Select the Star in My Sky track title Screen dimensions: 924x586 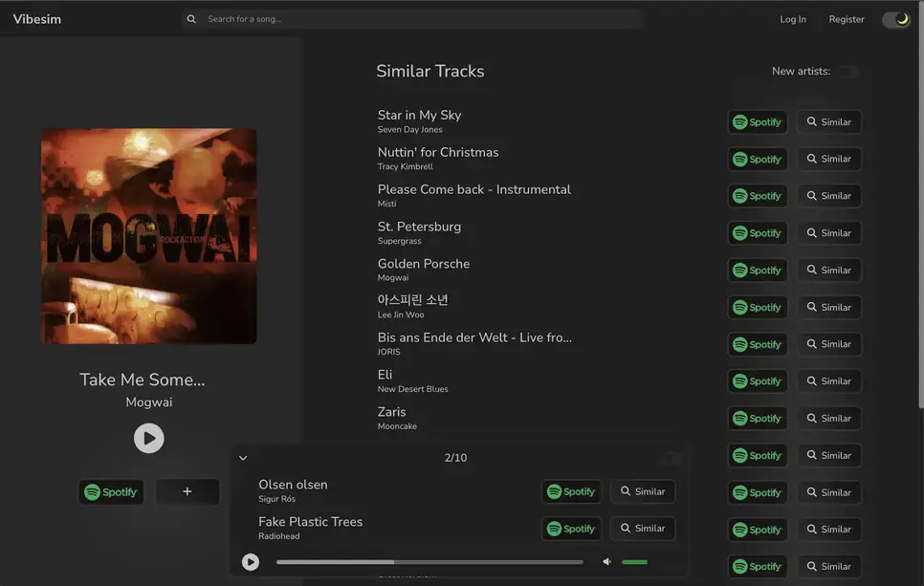[419, 115]
